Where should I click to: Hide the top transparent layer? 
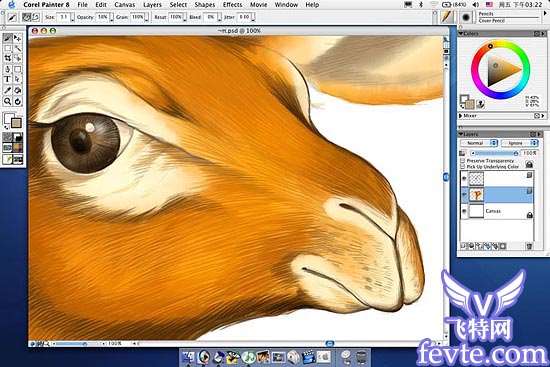click(464, 179)
